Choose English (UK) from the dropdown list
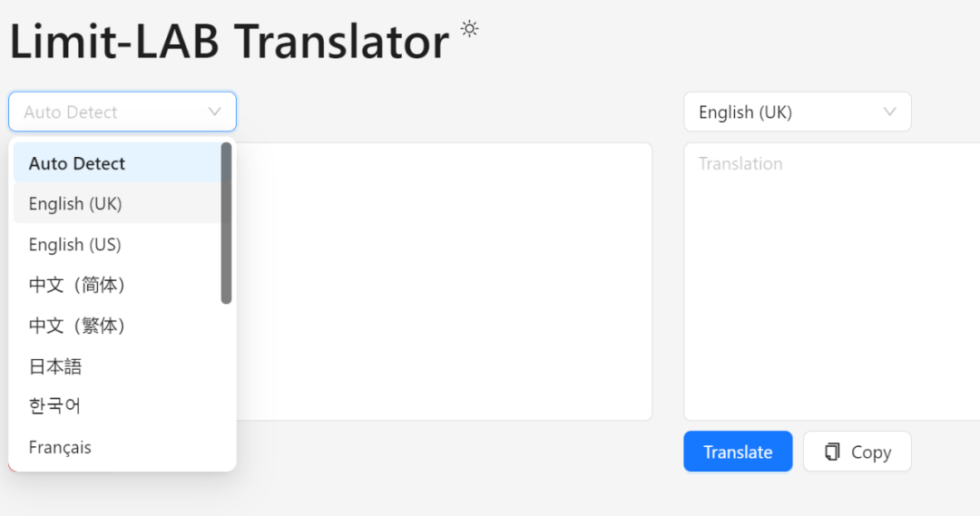This screenshot has width=980, height=516. coord(75,204)
